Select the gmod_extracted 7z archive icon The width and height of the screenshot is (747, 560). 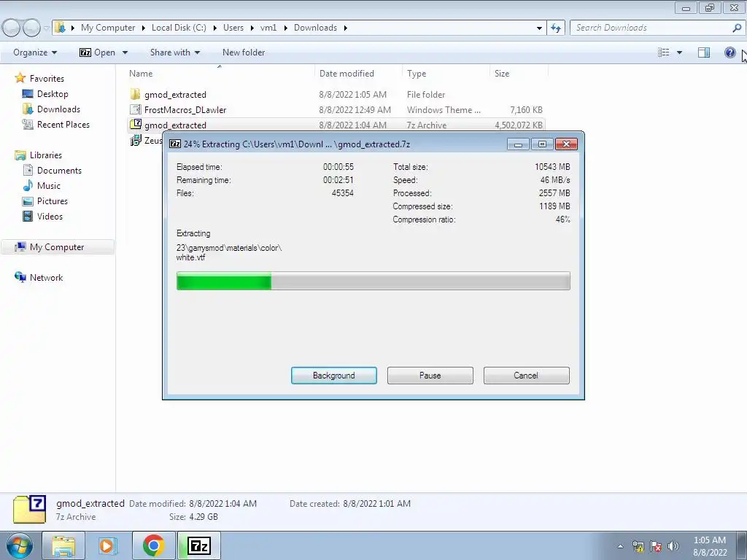[135, 125]
